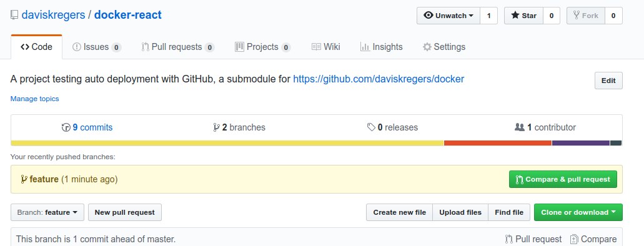Click Find file button

tap(509, 212)
